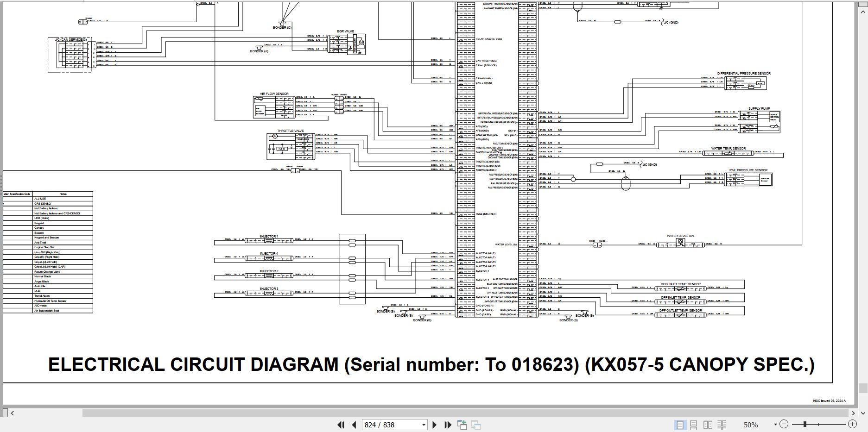Enable two-page continuous facing view

[722, 425]
